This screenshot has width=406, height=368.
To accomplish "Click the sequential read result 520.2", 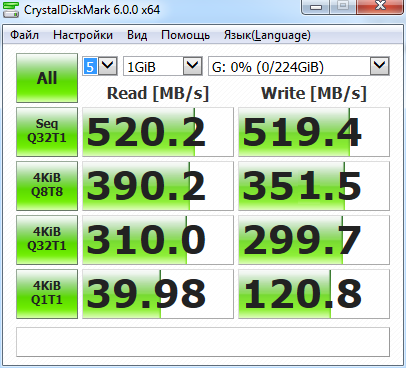I will point(158,132).
